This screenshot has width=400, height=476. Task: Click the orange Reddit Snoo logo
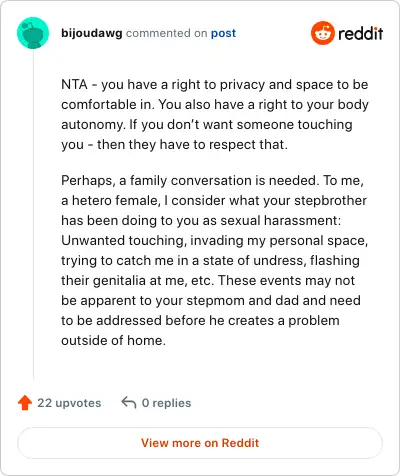tap(322, 33)
